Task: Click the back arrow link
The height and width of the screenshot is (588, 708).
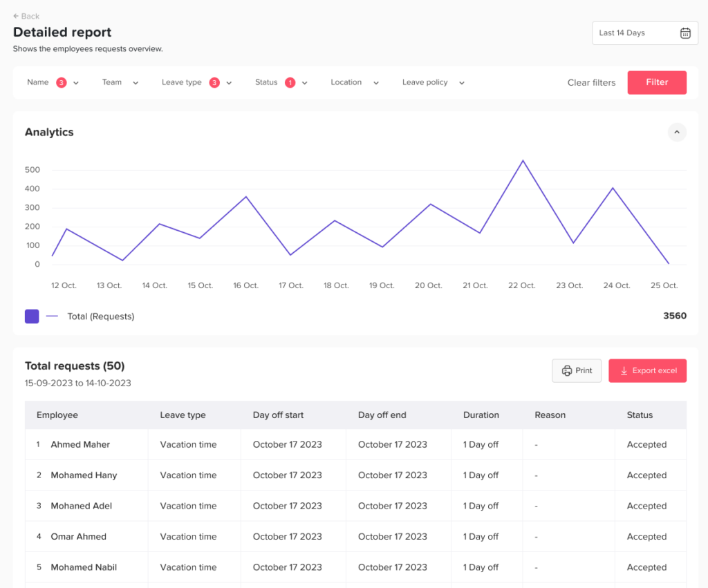Action: pos(26,16)
